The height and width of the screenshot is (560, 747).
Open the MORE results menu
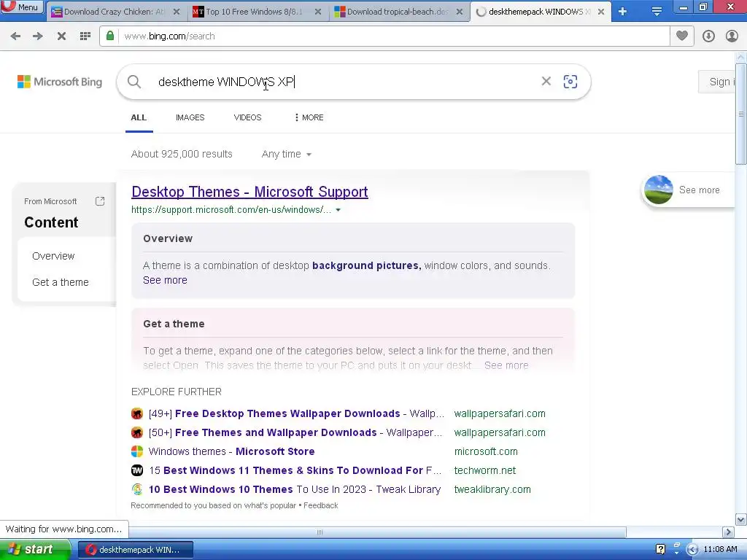pyautogui.click(x=309, y=117)
